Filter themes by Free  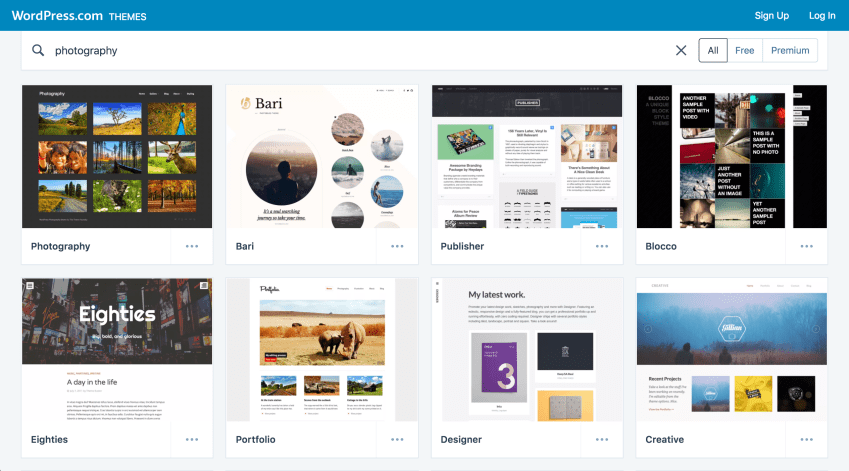[744, 50]
